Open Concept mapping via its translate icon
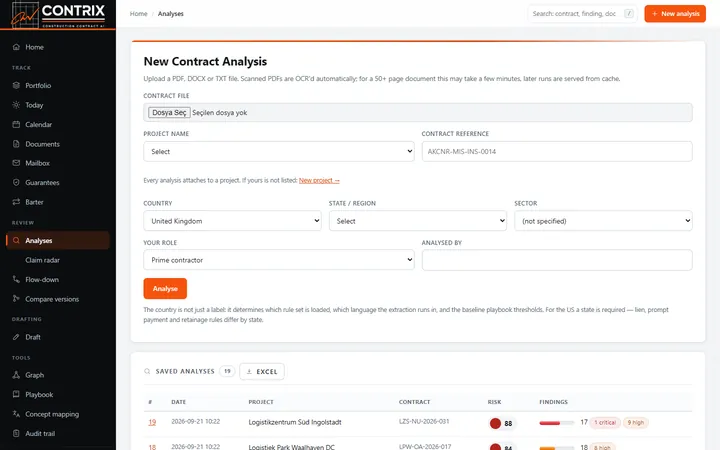 point(16,414)
